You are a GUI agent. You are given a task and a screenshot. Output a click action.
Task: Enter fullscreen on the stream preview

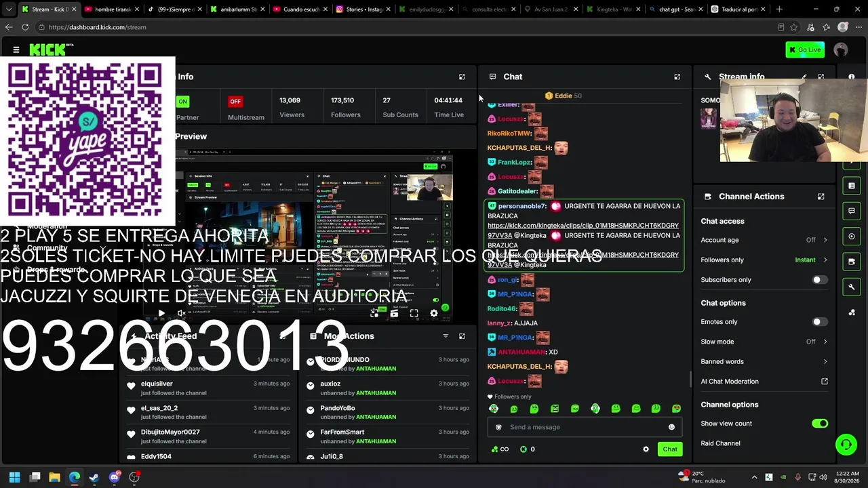pos(414,313)
